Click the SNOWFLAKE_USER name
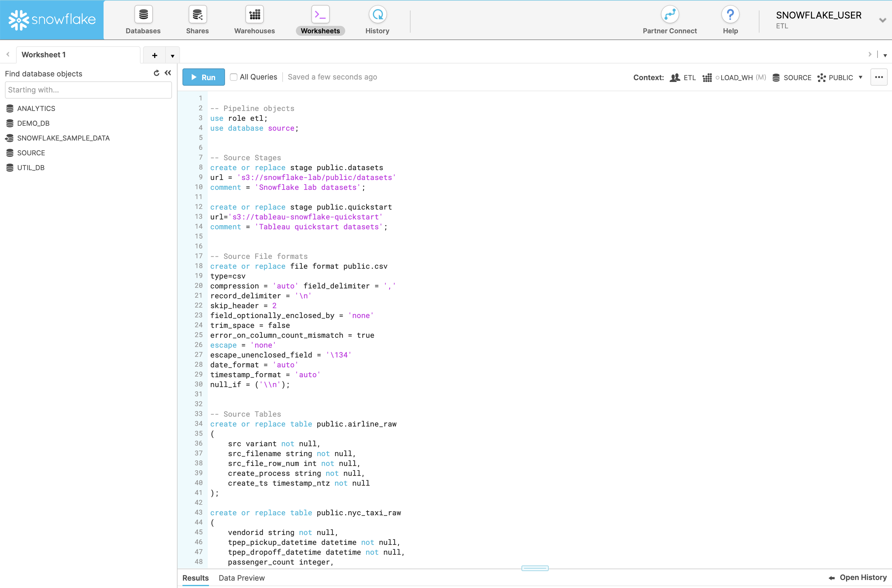This screenshot has width=892, height=588. tap(819, 15)
